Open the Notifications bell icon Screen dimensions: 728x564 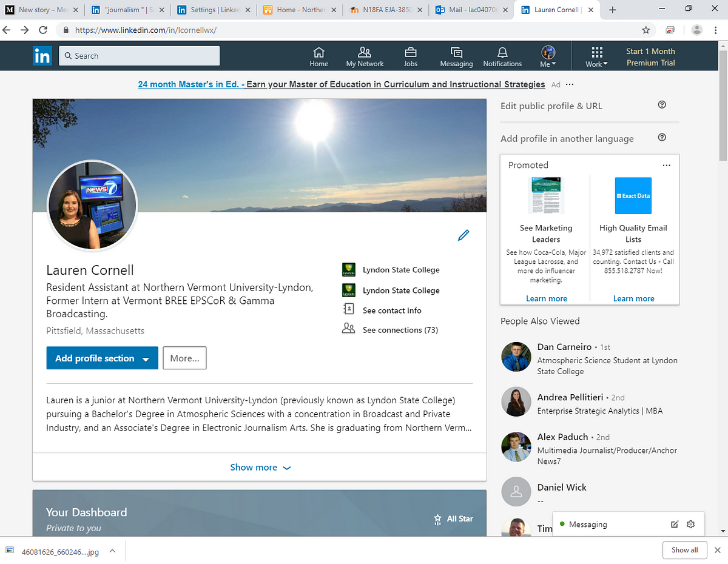pyautogui.click(x=502, y=57)
